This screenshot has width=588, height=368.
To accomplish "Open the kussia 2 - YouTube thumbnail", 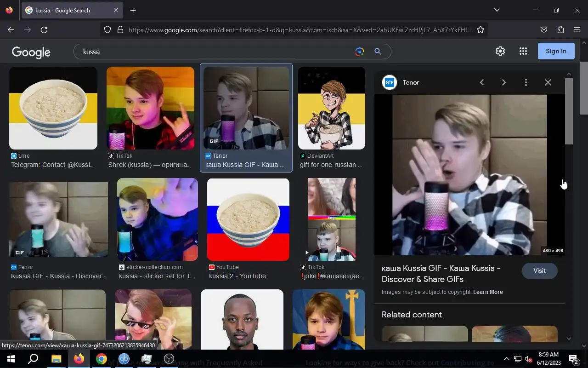I will [248, 220].
